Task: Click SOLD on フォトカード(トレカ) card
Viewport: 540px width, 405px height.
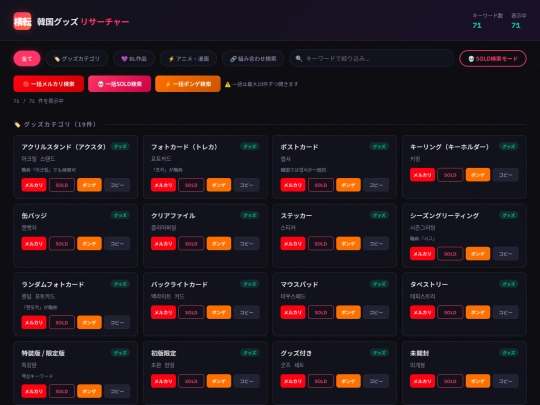Action: [x=191, y=185]
